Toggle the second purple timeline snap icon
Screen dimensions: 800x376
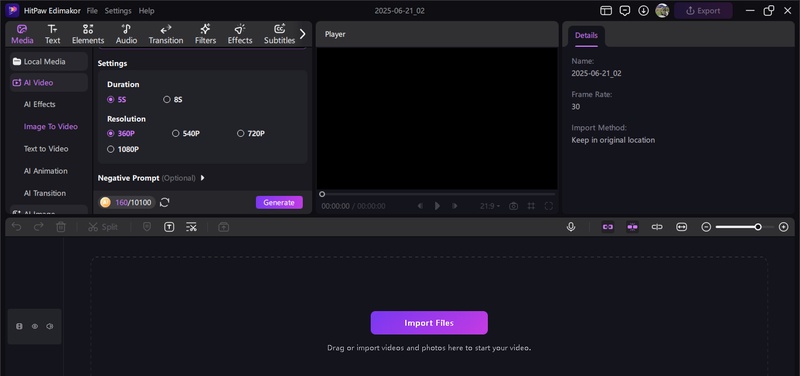(x=633, y=227)
